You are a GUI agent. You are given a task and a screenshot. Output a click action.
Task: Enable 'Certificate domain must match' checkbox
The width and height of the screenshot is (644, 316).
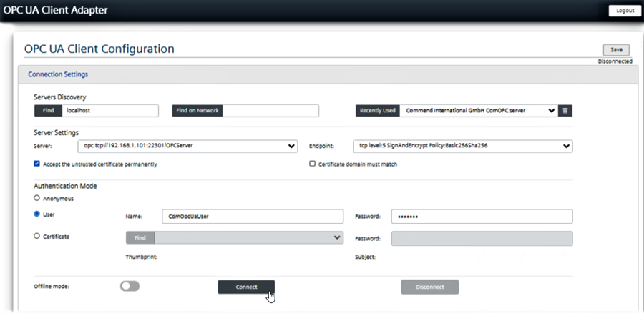pos(312,164)
